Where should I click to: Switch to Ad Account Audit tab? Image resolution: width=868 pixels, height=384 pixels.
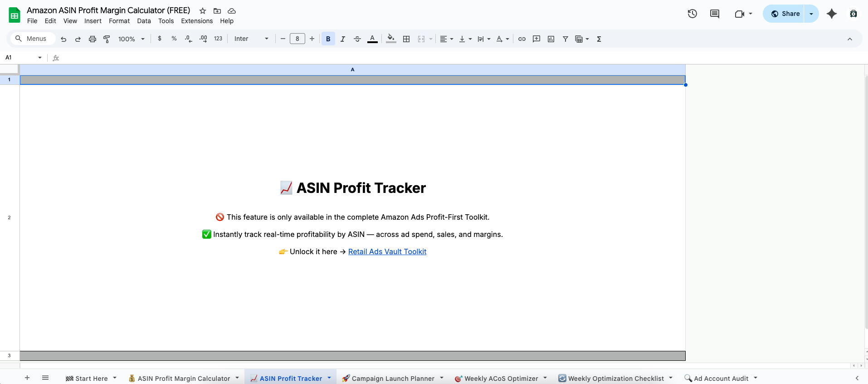coord(721,379)
